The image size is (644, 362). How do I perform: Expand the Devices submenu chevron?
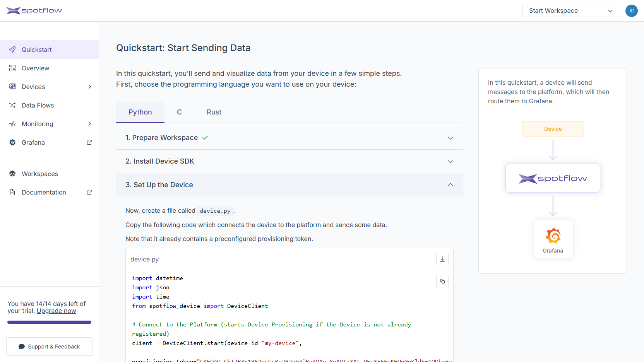pos(89,87)
